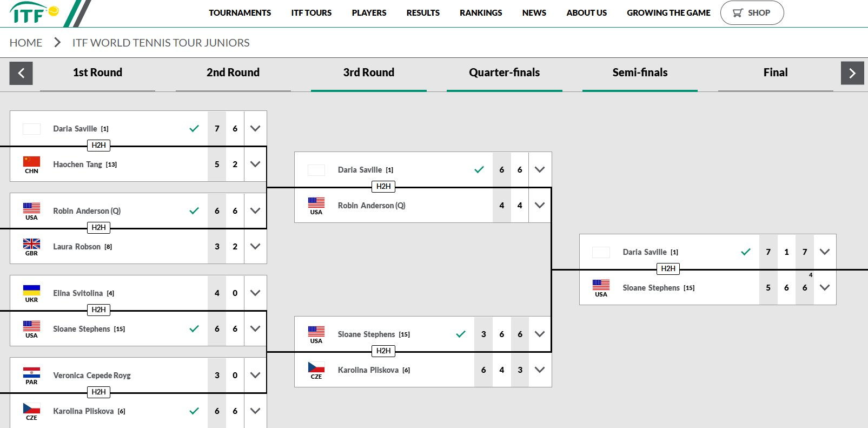Expand Sloane Stephens semi-final row chevron
The width and height of the screenshot is (868, 428).
(x=824, y=287)
